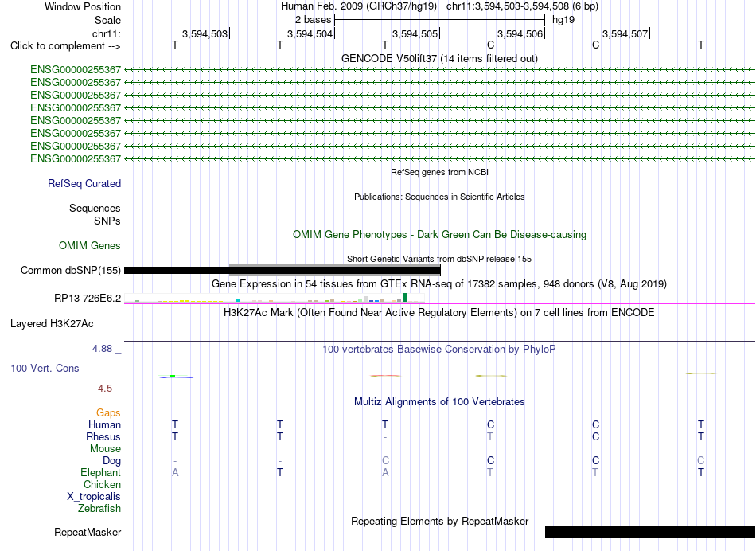Click the 'Click to complement -->' label
Screen dimensions: 756x551
pos(65,46)
